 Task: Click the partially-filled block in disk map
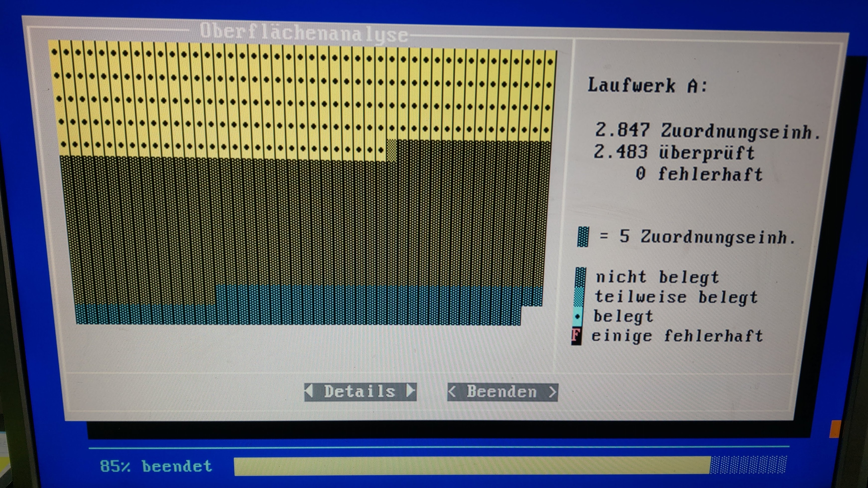click(391, 151)
